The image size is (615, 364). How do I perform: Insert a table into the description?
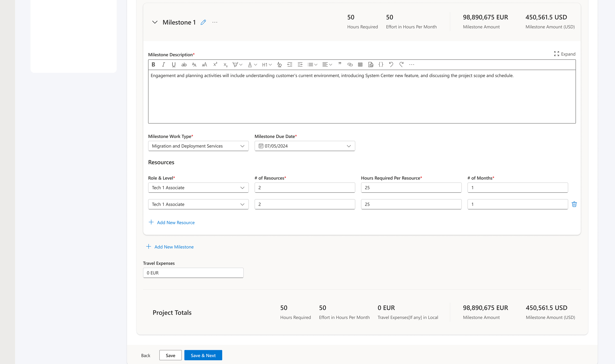click(360, 64)
